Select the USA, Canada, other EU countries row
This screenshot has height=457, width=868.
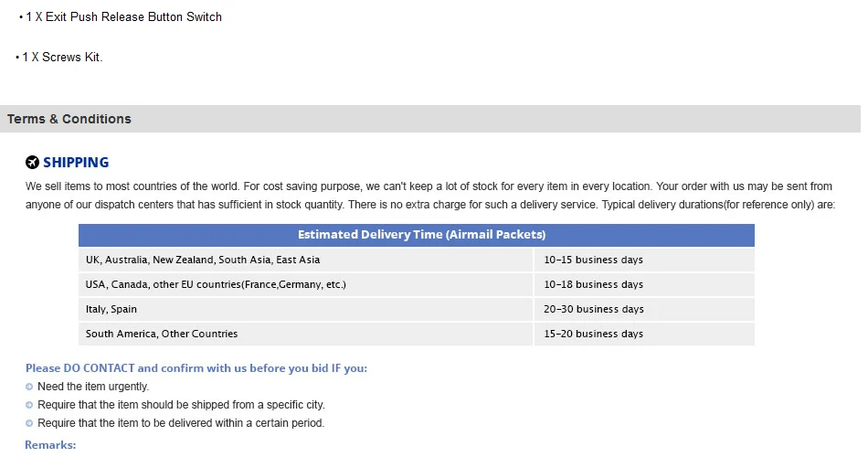[x=417, y=285]
